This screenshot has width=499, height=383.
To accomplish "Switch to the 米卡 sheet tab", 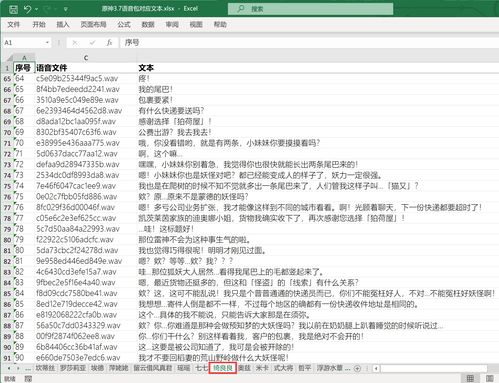I will click(x=262, y=368).
